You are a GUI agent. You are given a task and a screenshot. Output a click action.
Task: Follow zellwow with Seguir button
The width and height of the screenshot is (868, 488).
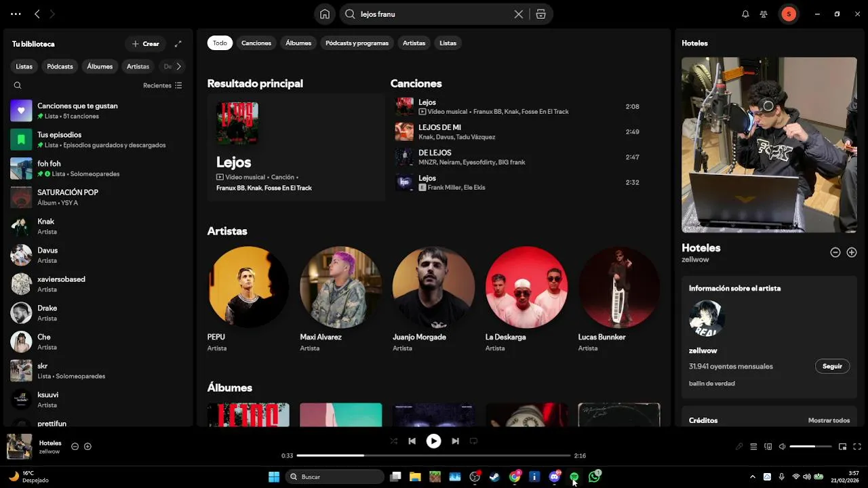832,366
